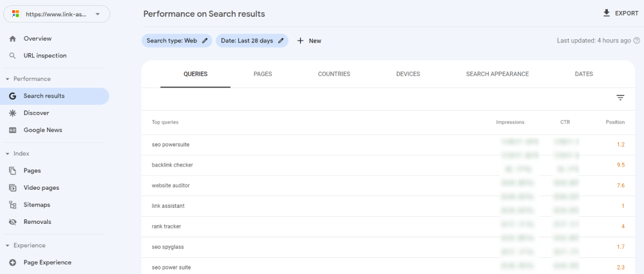
Task: Switch to the COUNTRIES tab
Action: point(334,74)
